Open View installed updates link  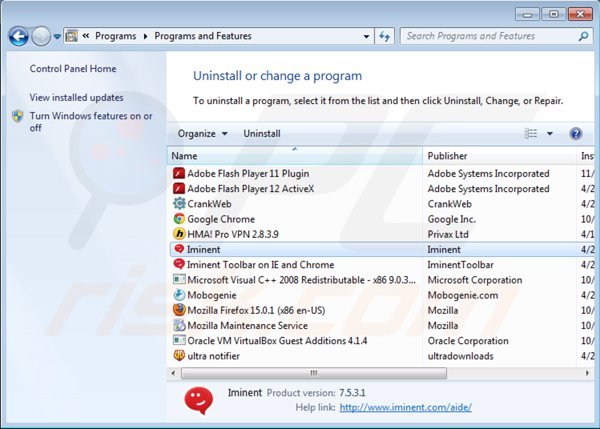(77, 98)
